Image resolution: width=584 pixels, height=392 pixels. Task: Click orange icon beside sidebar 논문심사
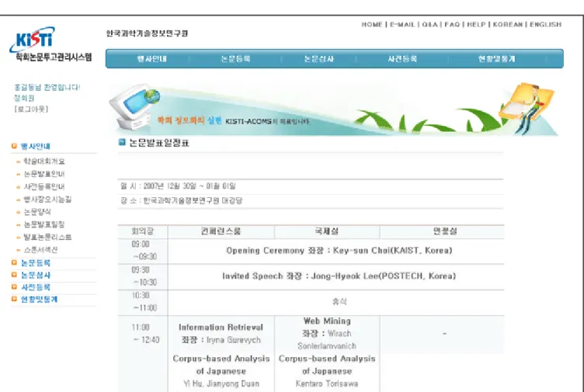[14, 275]
